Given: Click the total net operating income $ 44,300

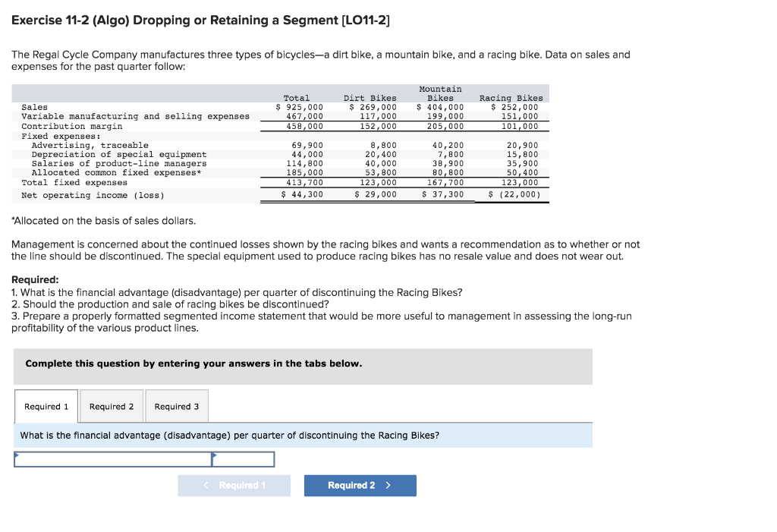Looking at the screenshot, I should coord(302,194).
